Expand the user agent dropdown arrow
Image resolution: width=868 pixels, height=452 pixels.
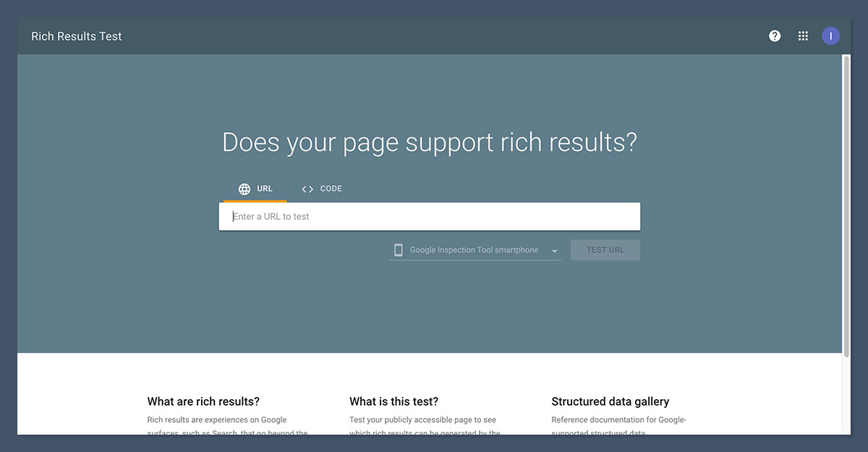(x=555, y=251)
